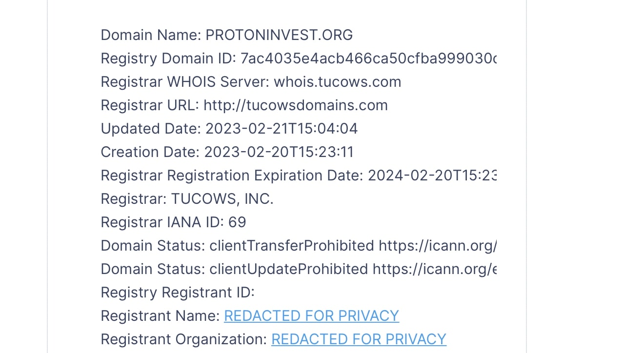
Task: Select the IANA ID value 69
Action: tap(237, 222)
